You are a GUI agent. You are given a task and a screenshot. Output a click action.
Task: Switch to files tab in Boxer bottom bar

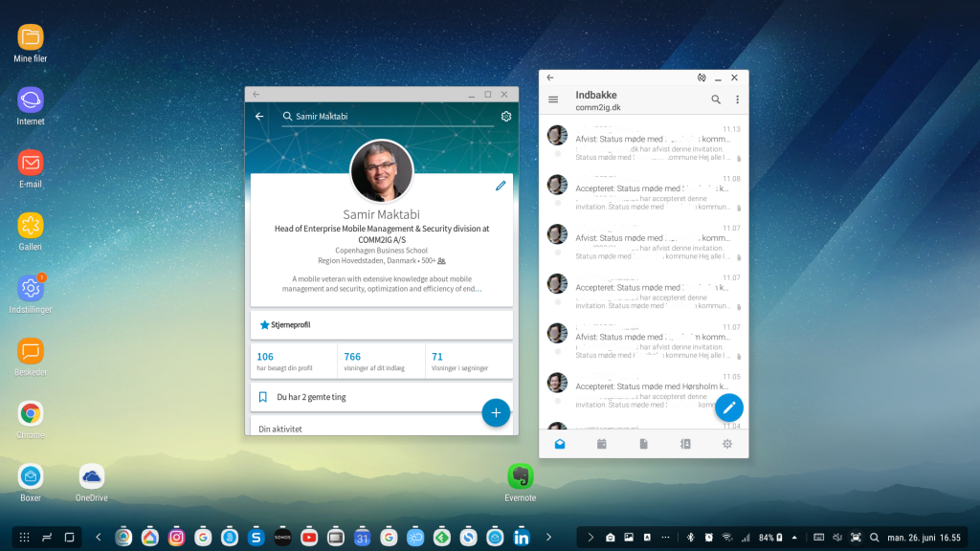click(644, 444)
